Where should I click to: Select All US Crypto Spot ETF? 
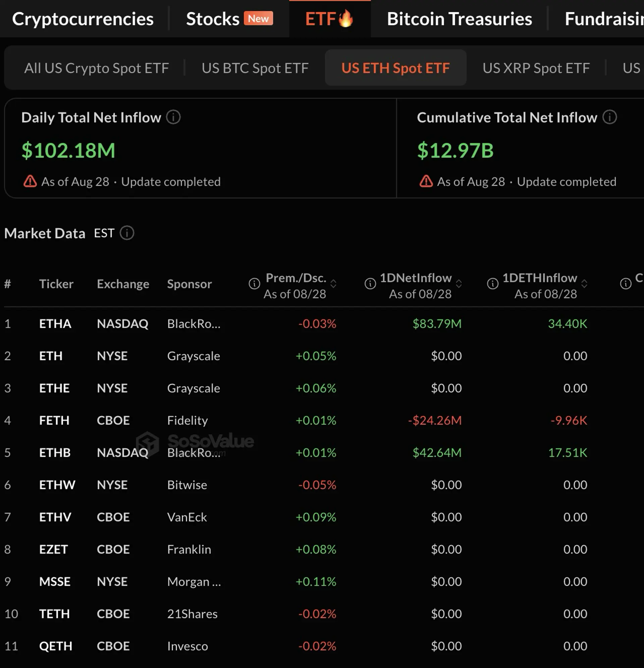[97, 68]
